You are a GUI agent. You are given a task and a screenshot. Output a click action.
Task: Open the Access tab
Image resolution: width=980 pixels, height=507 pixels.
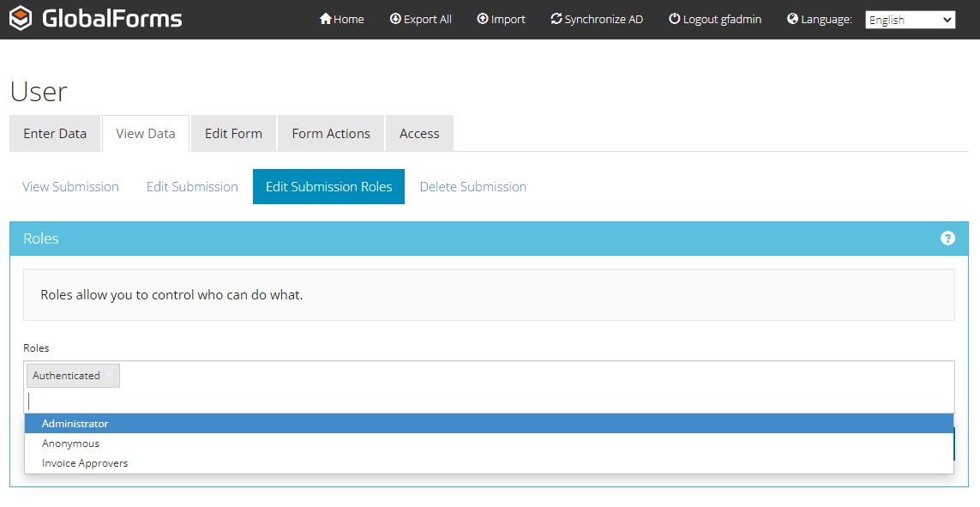419,134
